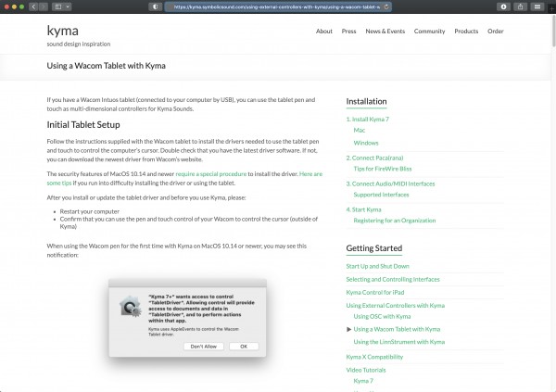Viewport: 556px width, 392px height.
Task: Open '1. Install Kyma 7' link
Action: coord(367,120)
